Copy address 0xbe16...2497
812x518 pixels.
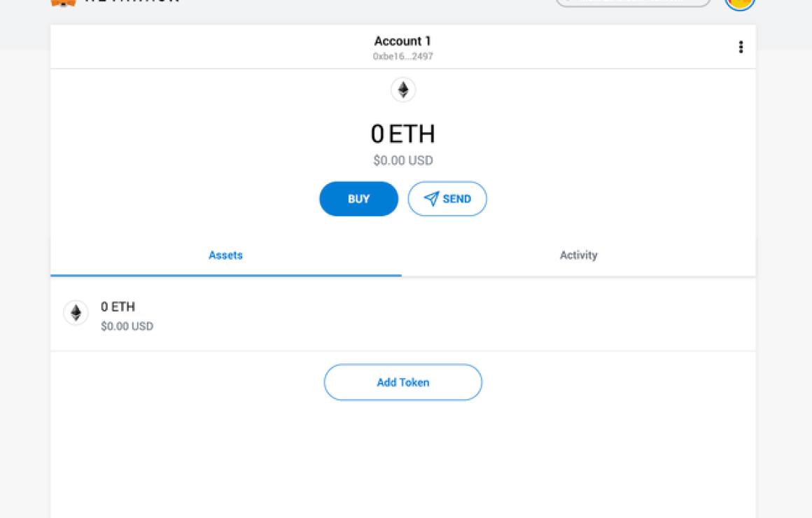[403, 56]
